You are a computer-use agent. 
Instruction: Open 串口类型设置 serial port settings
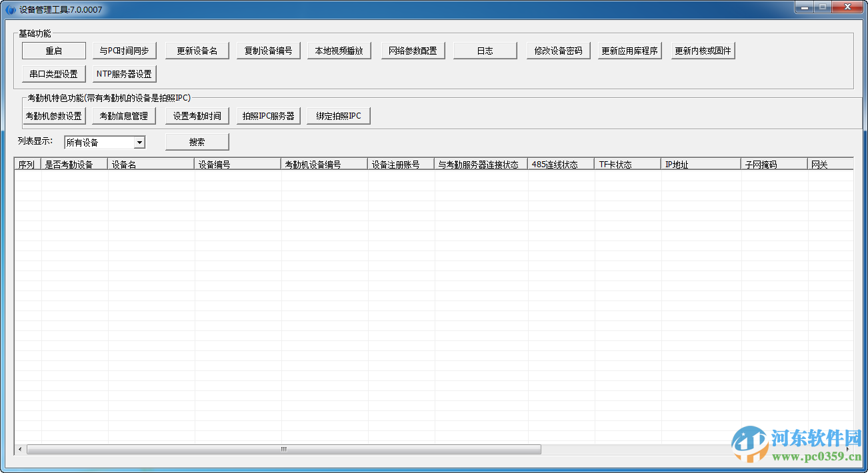click(x=53, y=73)
